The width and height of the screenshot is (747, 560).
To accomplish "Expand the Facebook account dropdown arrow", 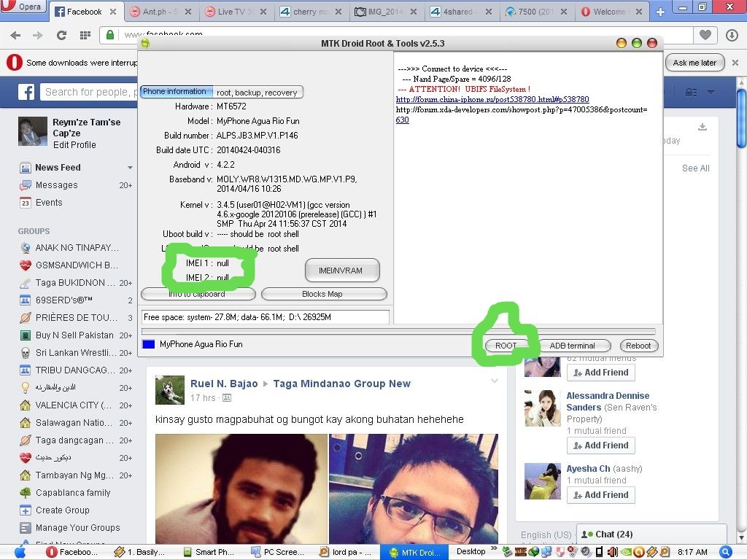I will pos(711,93).
